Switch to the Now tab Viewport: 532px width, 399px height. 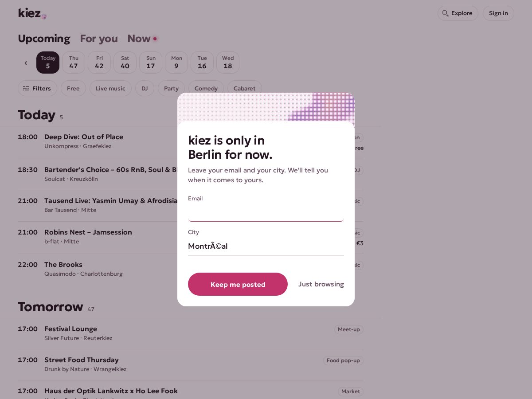tap(142, 39)
